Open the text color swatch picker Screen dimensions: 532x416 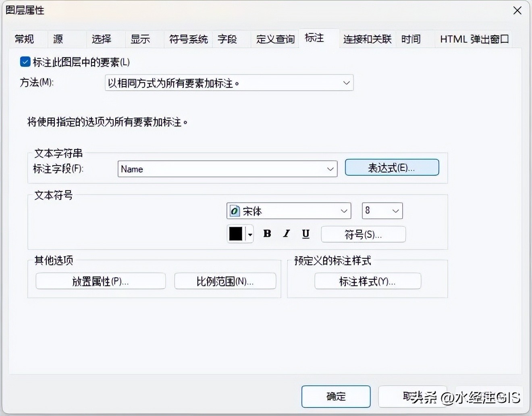point(236,234)
